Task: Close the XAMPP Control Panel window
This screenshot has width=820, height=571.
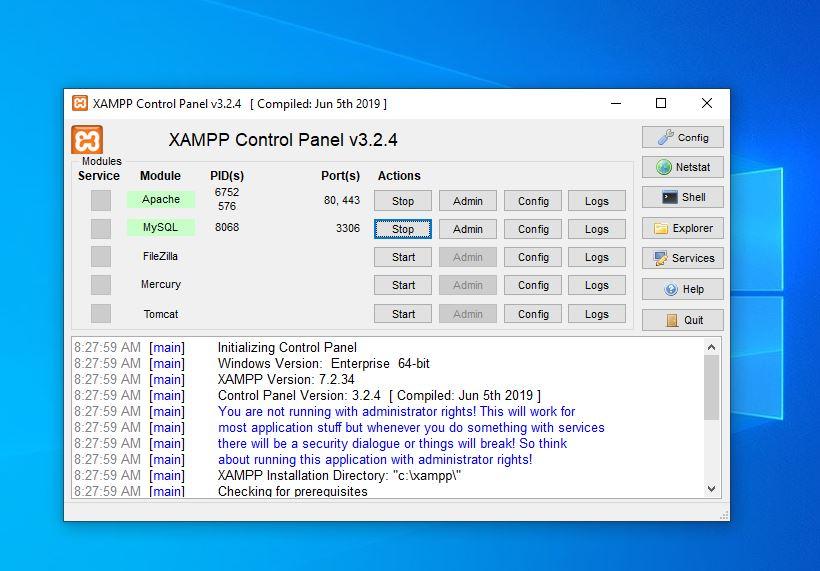Action: [707, 103]
